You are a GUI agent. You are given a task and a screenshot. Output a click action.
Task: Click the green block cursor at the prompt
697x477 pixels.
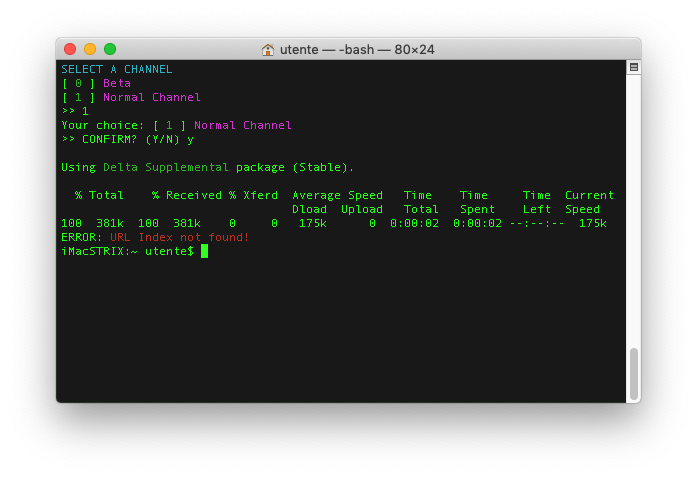click(204, 251)
